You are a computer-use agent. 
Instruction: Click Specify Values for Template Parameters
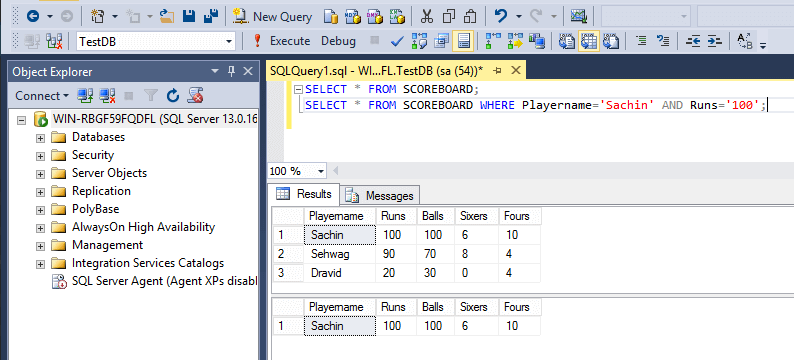(x=744, y=41)
